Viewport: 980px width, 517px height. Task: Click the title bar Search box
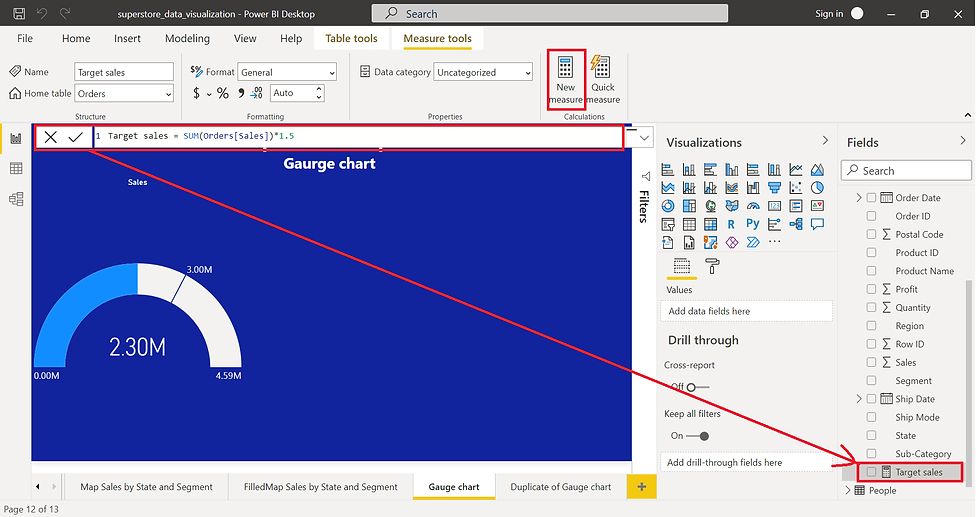(x=549, y=13)
